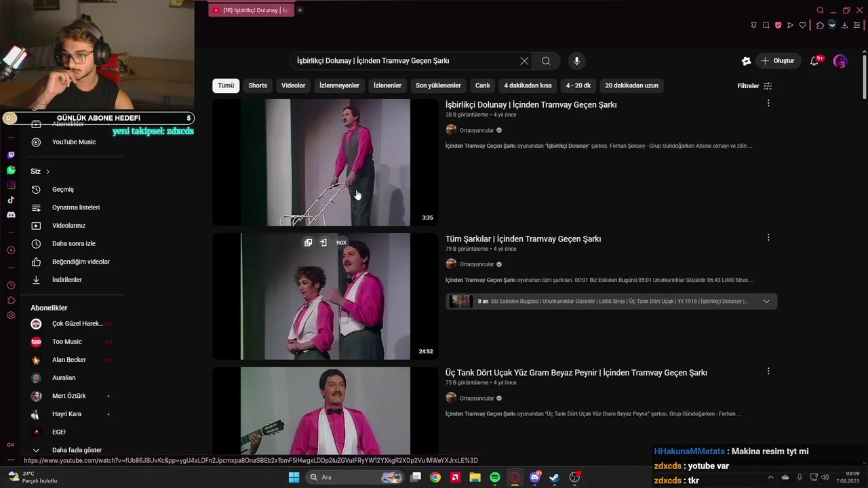The width and height of the screenshot is (868, 488).
Task: Open the sidebar player icon
Action: 11,250
